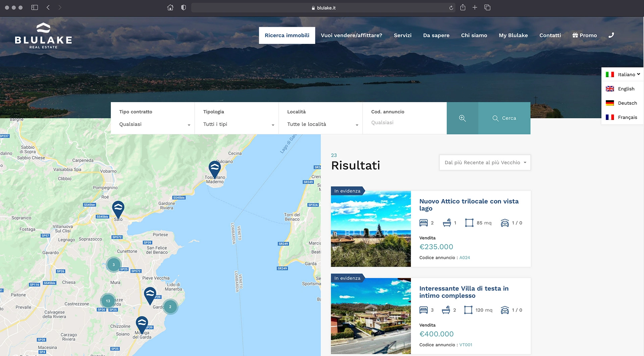Screen dimensions: 644x356
Task: Open Interessante Villa di testa listing title
Action: (x=464, y=292)
